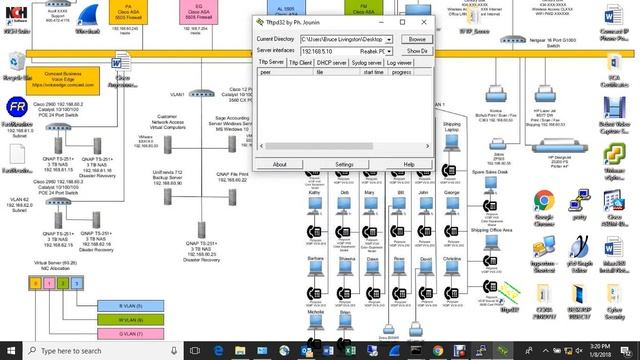Open the VMware vSphere desktop shortcut
The height and width of the screenshot is (360, 640).
point(614,161)
